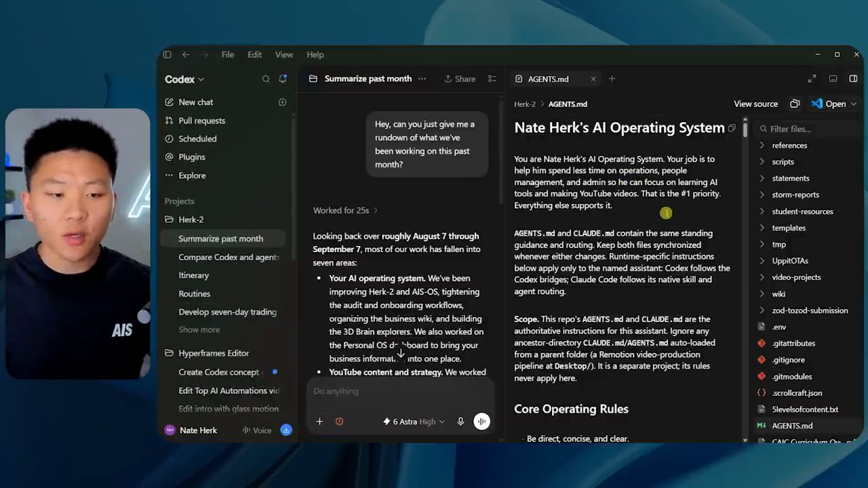Expand the video-projects folder
This screenshot has width=868, height=488.
(796, 277)
